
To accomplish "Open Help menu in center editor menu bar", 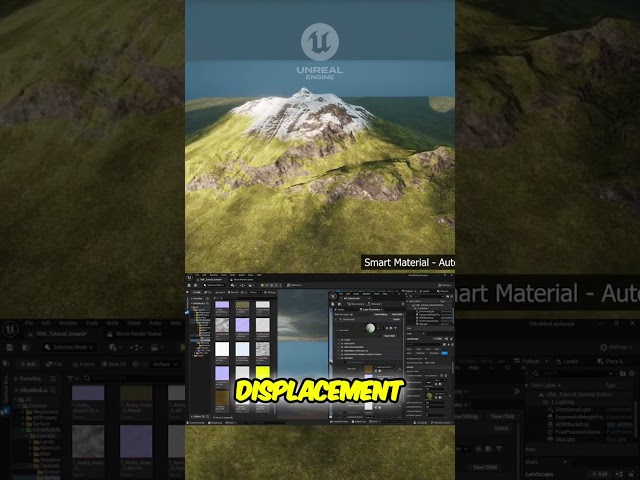I will tap(259, 275).
